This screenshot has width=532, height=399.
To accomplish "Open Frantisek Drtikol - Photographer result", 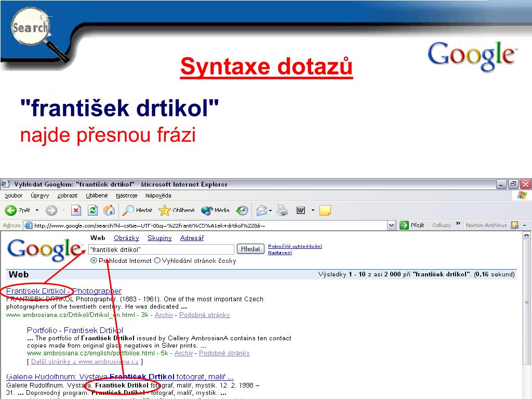I will [64, 291].
